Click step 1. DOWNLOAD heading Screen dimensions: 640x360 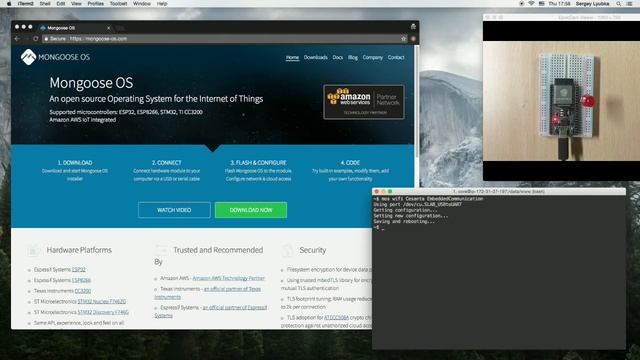coord(75,162)
